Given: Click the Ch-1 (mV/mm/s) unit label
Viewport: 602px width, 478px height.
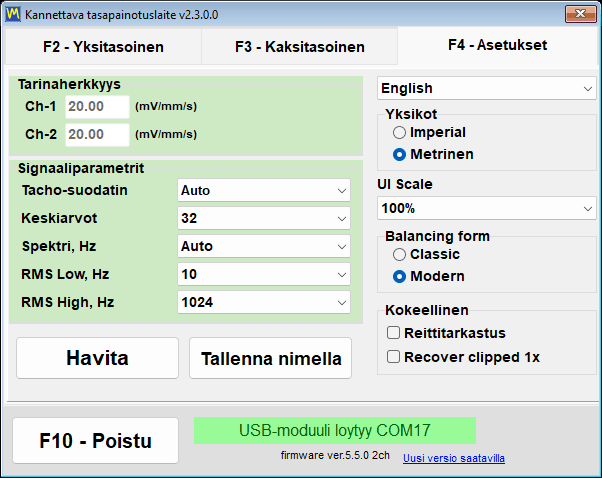Looking at the screenshot, I should (166, 106).
